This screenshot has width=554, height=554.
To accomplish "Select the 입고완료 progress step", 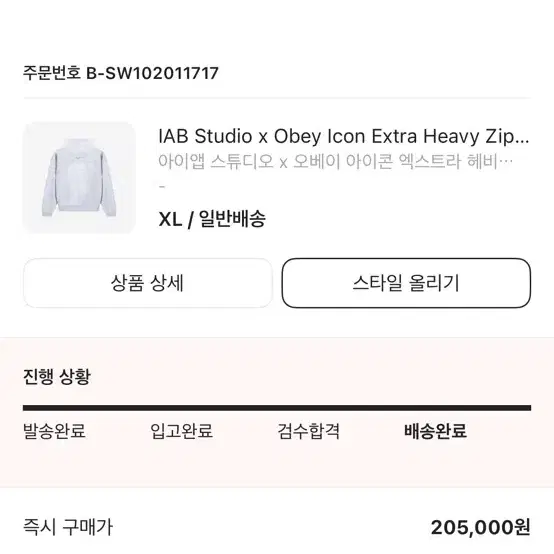I will (182, 431).
